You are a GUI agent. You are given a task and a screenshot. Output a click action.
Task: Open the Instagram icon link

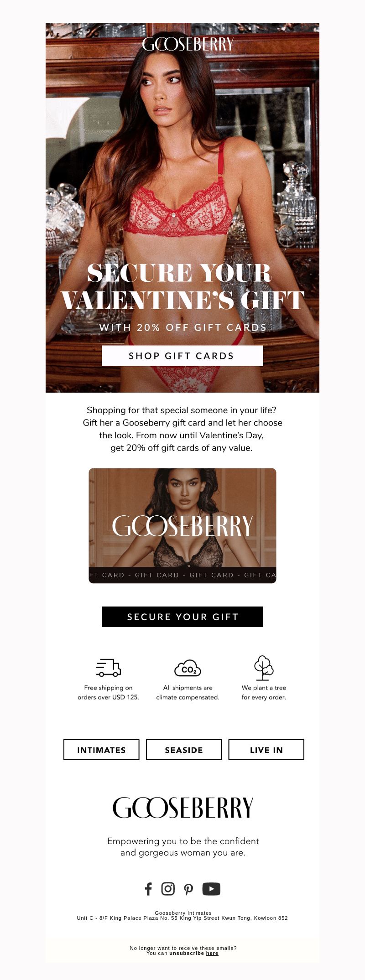[168, 889]
